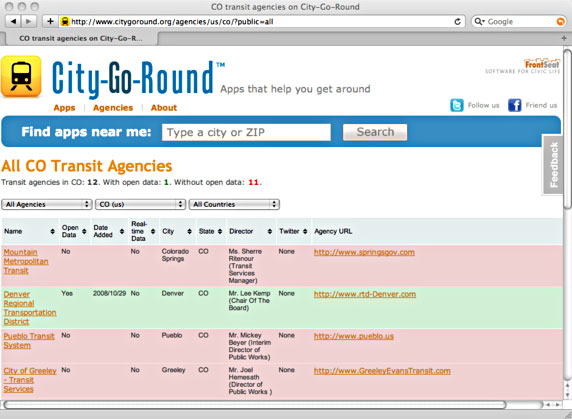Open the Feedback side tab

click(552, 164)
